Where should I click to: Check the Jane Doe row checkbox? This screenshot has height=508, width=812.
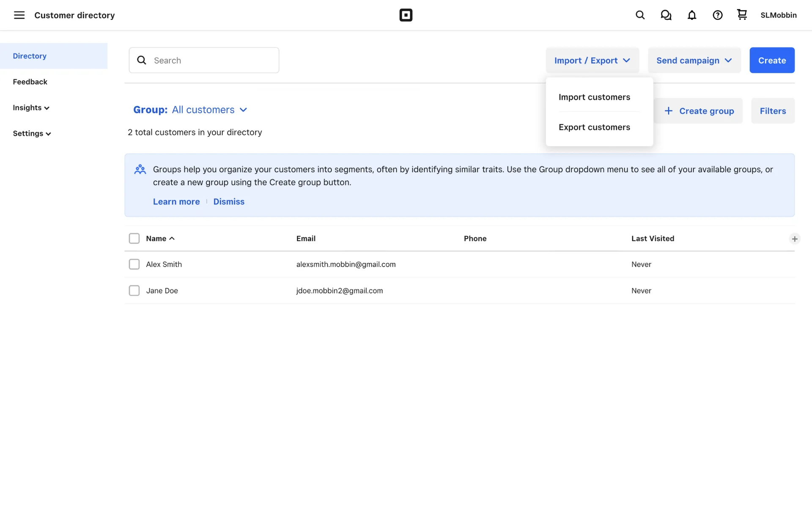134,290
